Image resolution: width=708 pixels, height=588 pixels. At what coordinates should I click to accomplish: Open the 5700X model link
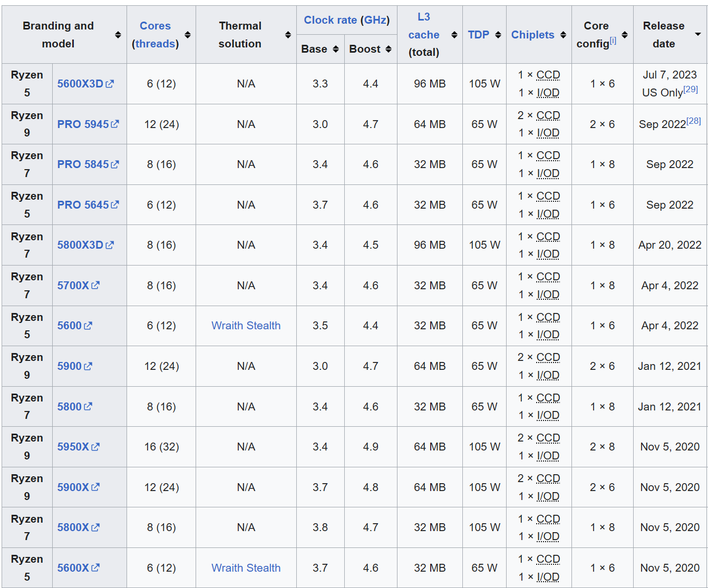pyautogui.click(x=79, y=286)
